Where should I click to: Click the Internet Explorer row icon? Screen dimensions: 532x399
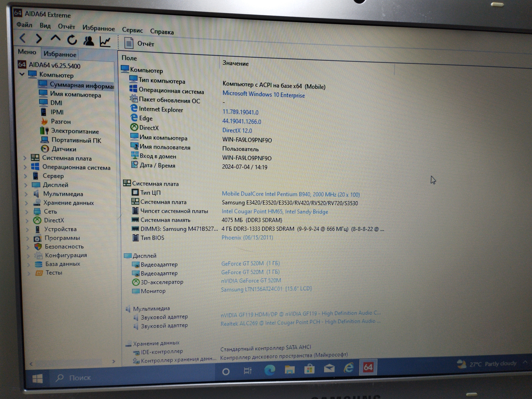coord(134,108)
